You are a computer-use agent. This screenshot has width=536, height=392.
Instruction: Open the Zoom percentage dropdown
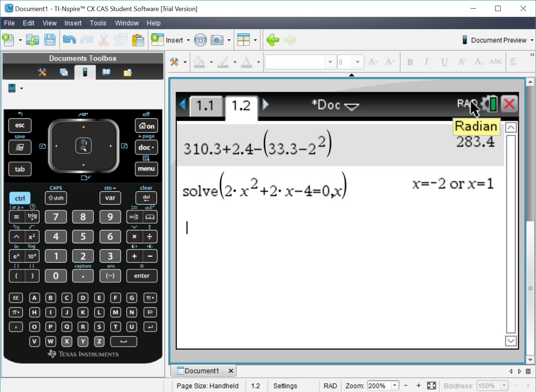(394, 386)
